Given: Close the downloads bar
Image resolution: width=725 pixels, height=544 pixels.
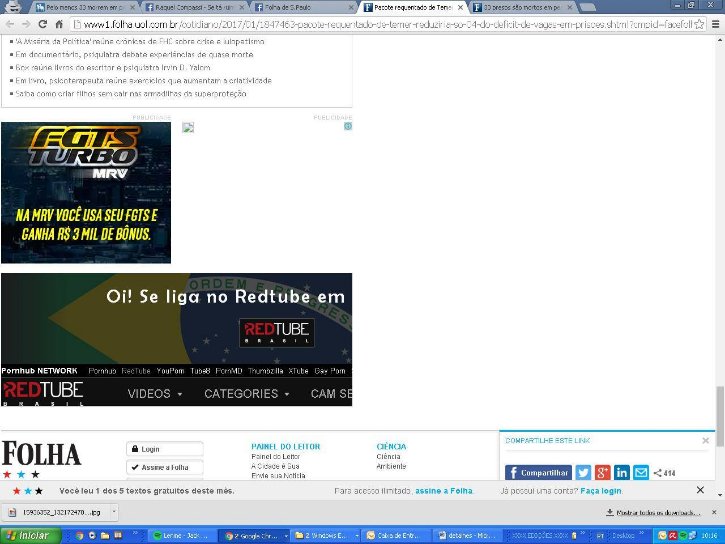Looking at the screenshot, I should (714, 512).
